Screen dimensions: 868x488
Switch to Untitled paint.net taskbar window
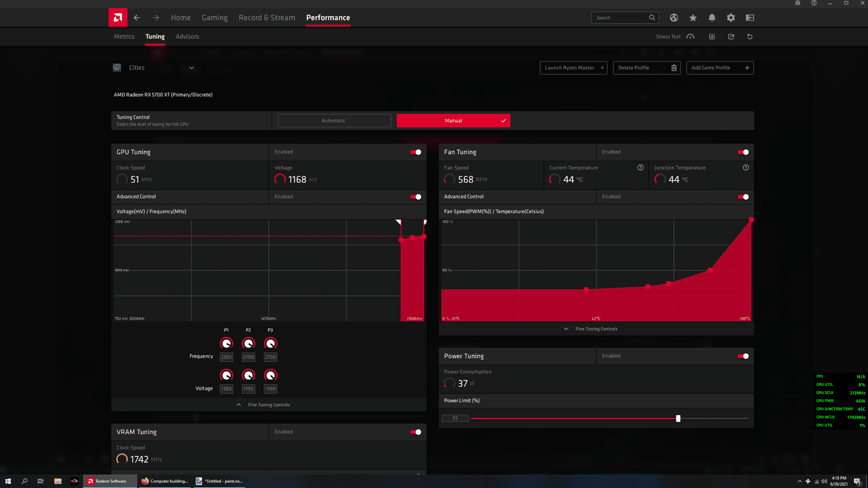(219, 481)
